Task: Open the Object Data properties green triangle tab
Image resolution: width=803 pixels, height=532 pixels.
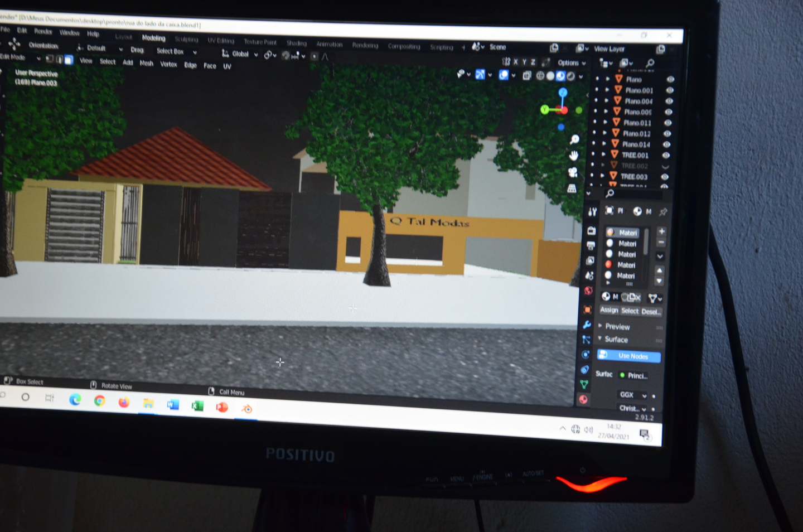Action: point(584,384)
